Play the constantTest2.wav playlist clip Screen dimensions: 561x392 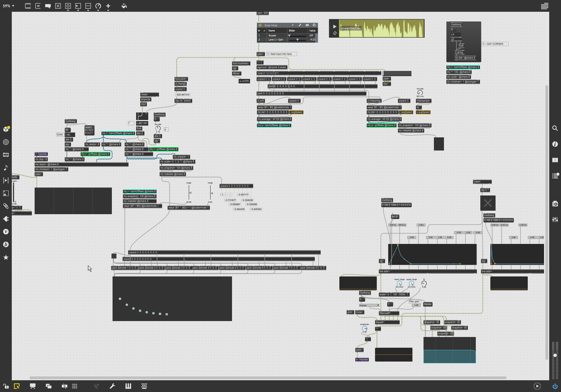tap(335, 26)
